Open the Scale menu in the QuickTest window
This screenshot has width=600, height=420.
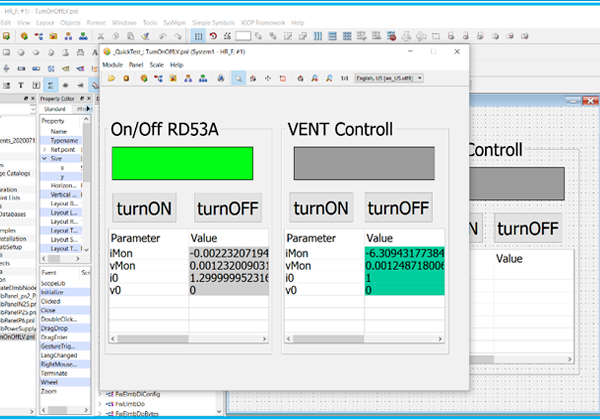click(x=157, y=65)
